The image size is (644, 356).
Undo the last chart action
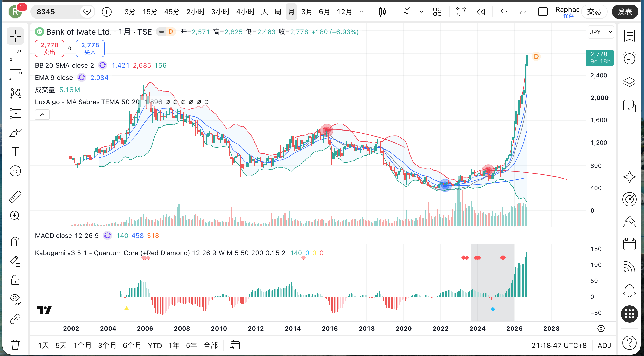pos(504,12)
